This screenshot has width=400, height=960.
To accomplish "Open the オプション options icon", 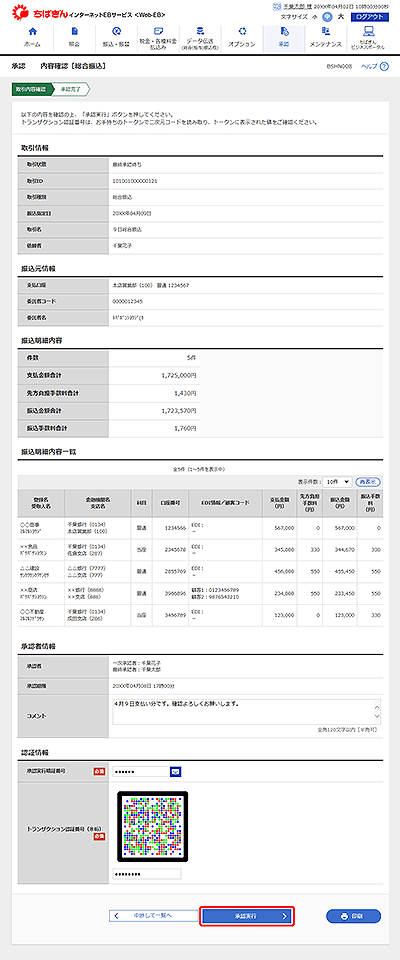I will pos(242,31).
